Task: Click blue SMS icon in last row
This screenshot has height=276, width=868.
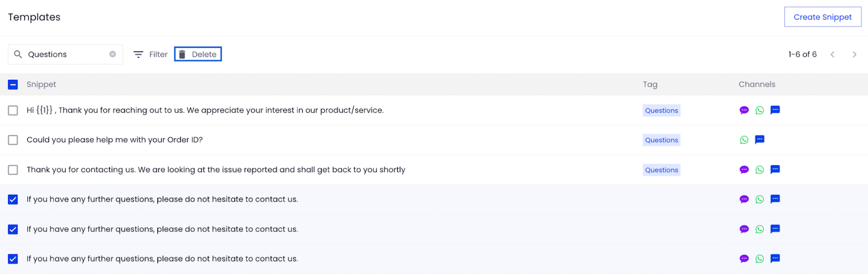Action: (x=775, y=259)
